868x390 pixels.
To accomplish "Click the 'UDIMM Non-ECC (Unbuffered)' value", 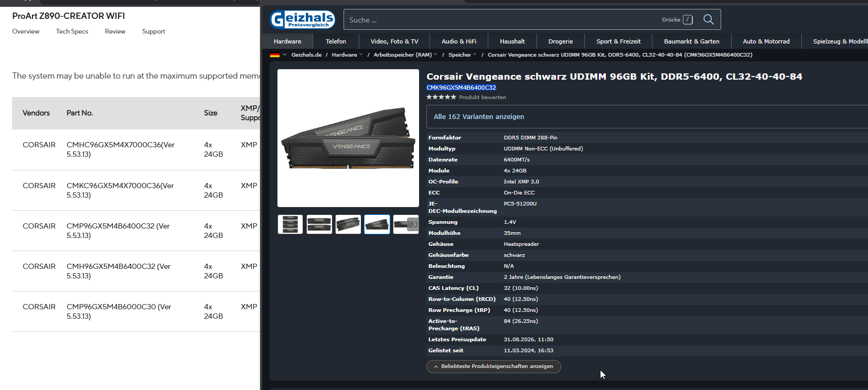I will pos(543,149).
